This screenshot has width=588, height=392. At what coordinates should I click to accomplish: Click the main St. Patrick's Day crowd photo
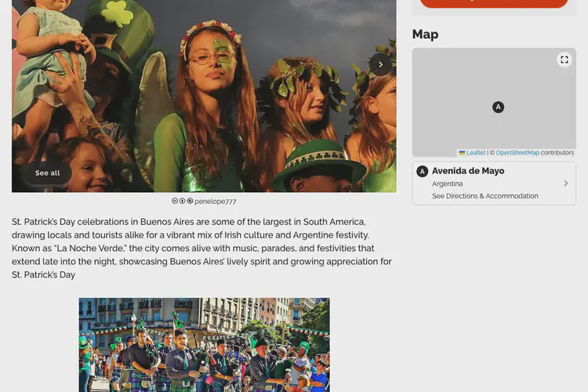coord(204,96)
